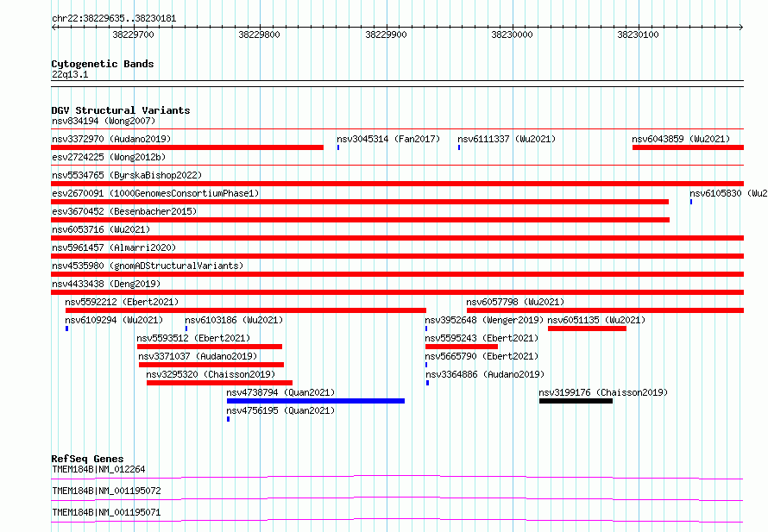
Task: Select the nsv6051135 (Wu2021) label
Action: click(596, 320)
